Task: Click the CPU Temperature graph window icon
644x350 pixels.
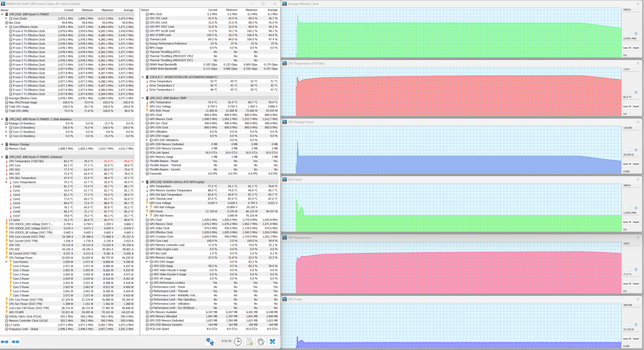Action: (284, 63)
